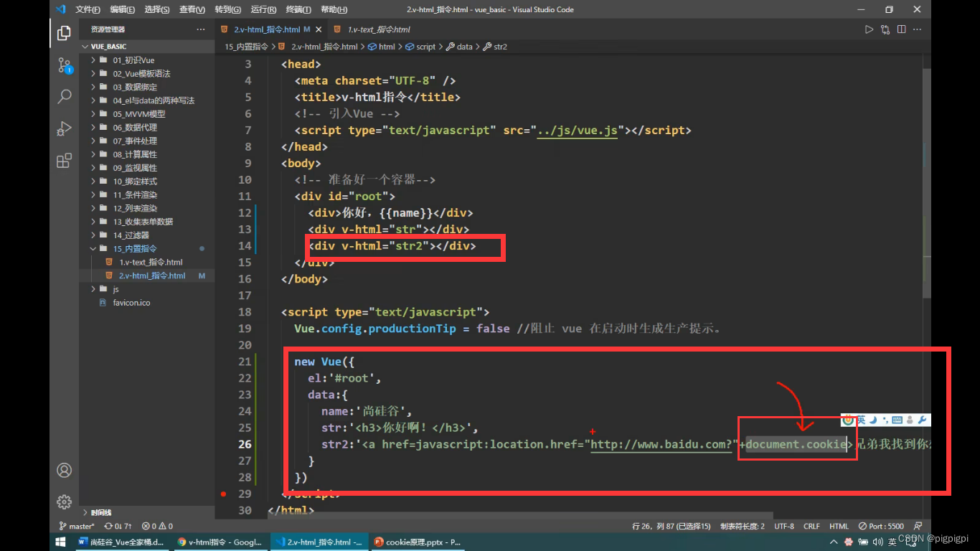This screenshot has height=551, width=980.
Task: Collapse the 15_内置指令 folder
Action: pyautogui.click(x=135, y=248)
